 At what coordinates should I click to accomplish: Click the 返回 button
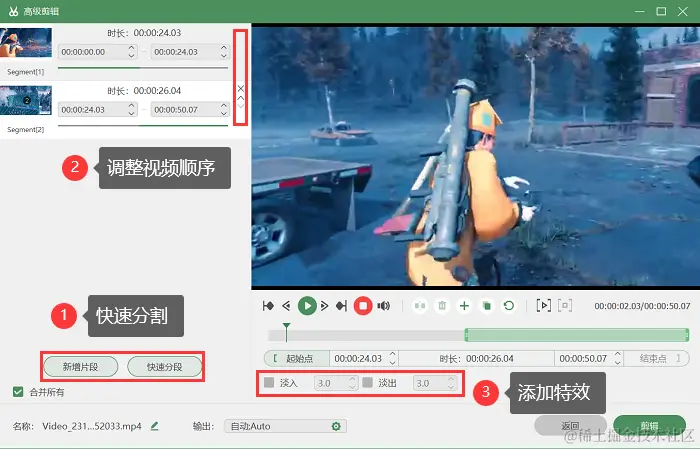point(571,426)
